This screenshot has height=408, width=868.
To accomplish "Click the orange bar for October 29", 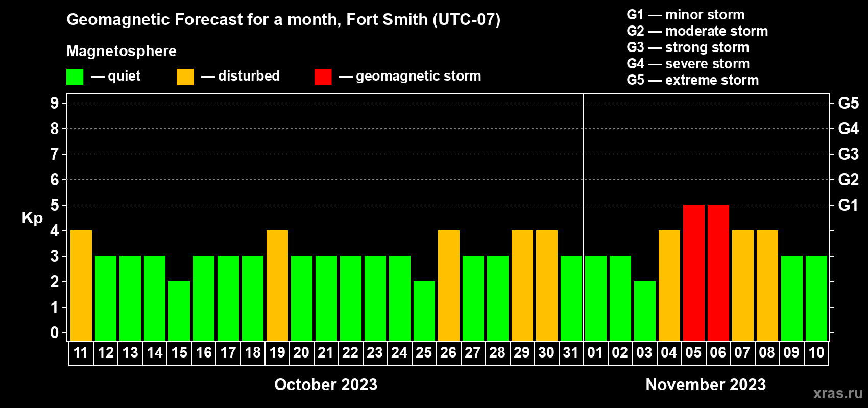I will 522,285.
